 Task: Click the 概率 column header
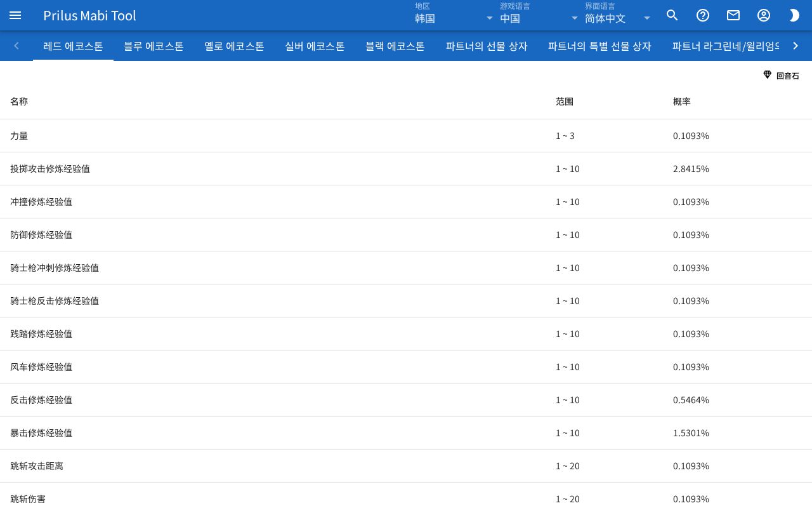click(x=682, y=102)
